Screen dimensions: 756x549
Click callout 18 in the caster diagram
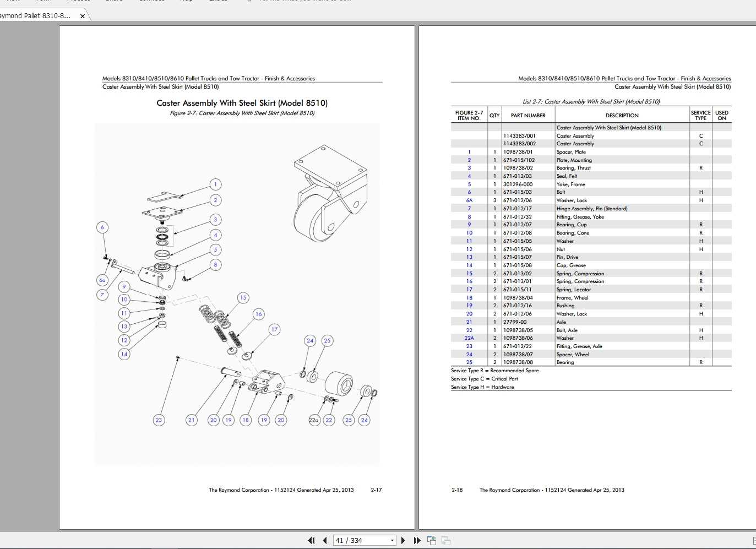click(x=246, y=420)
